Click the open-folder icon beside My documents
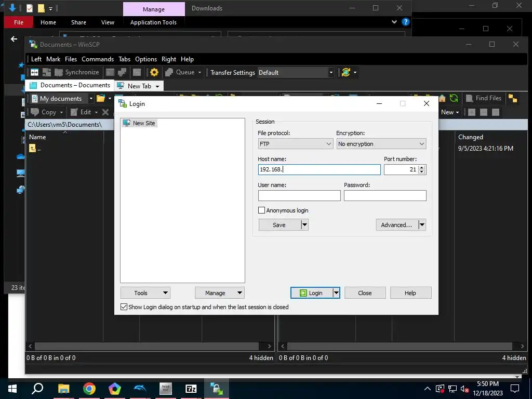The height and width of the screenshot is (399, 532). point(101,98)
